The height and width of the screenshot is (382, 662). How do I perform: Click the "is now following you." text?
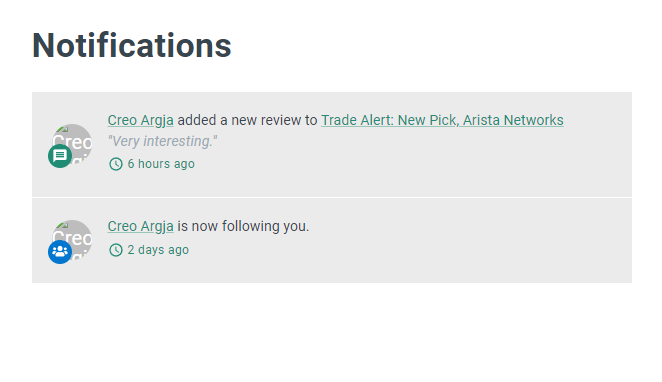[x=243, y=226]
